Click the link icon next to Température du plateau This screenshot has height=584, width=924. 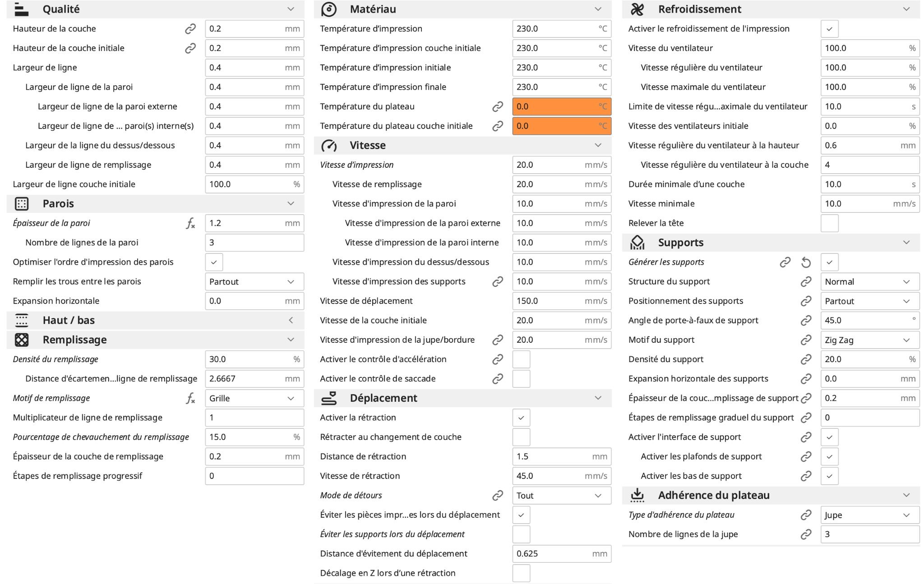click(498, 107)
